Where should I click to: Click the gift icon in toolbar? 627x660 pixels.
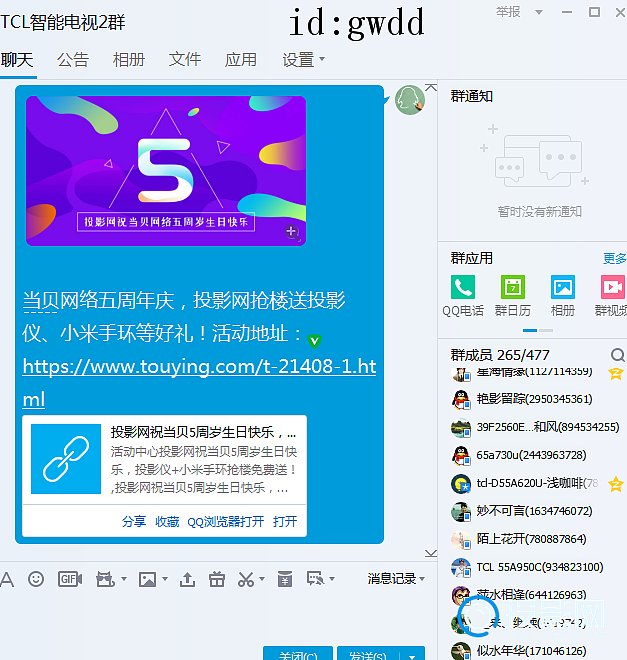coord(217,579)
